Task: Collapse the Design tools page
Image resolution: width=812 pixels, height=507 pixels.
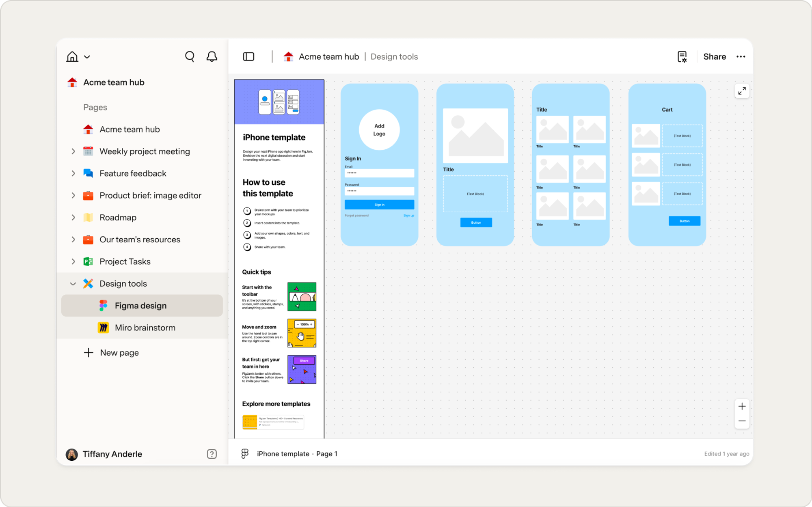Action: (73, 284)
